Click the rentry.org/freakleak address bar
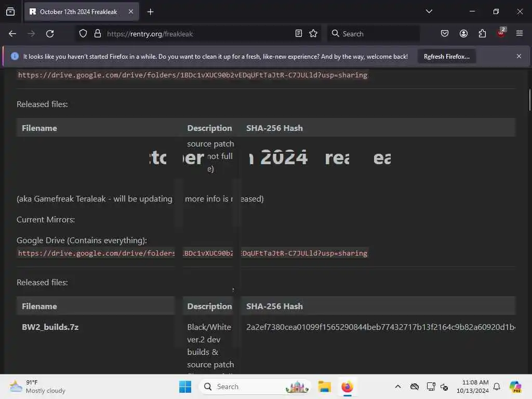 (x=198, y=34)
